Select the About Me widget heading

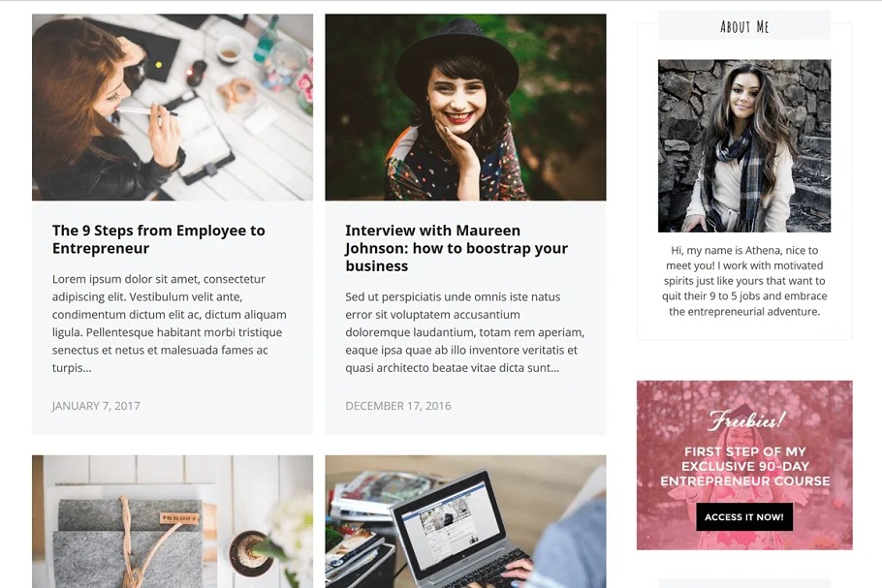(x=744, y=26)
